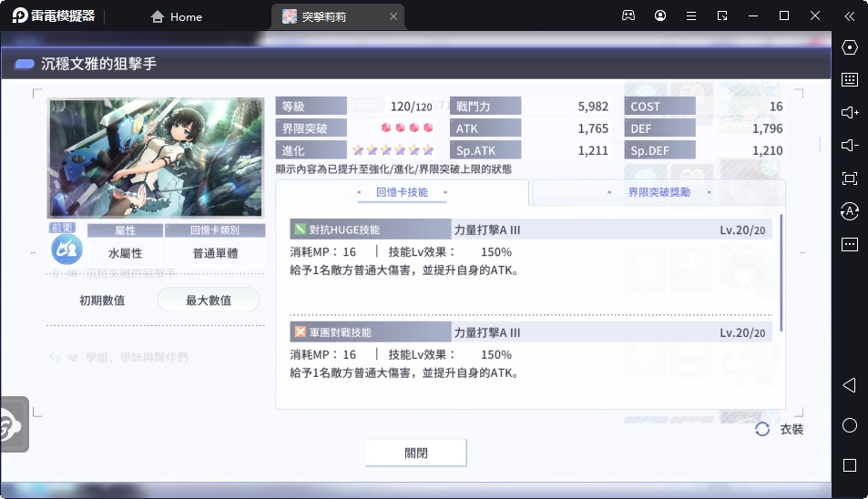The height and width of the screenshot is (499, 868).
Task: Click Lv.20/20 in the 軍團對戰技能 row
Action: [x=742, y=332]
